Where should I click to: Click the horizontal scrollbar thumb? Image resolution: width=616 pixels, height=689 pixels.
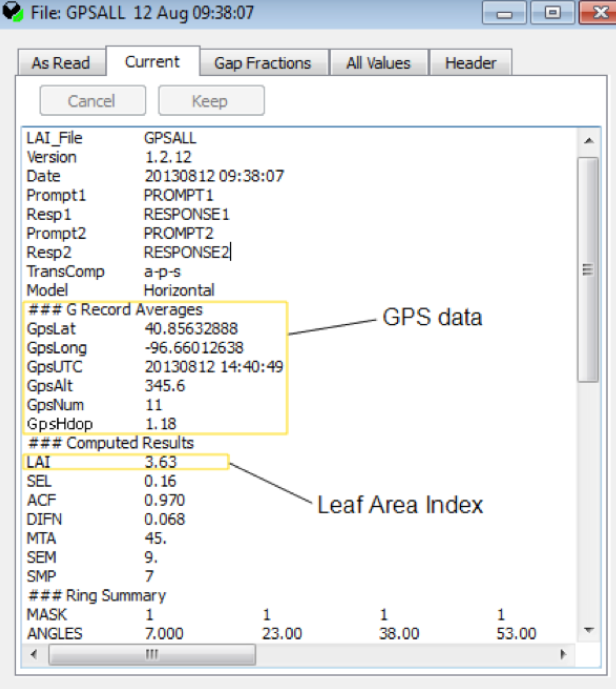pos(152,654)
